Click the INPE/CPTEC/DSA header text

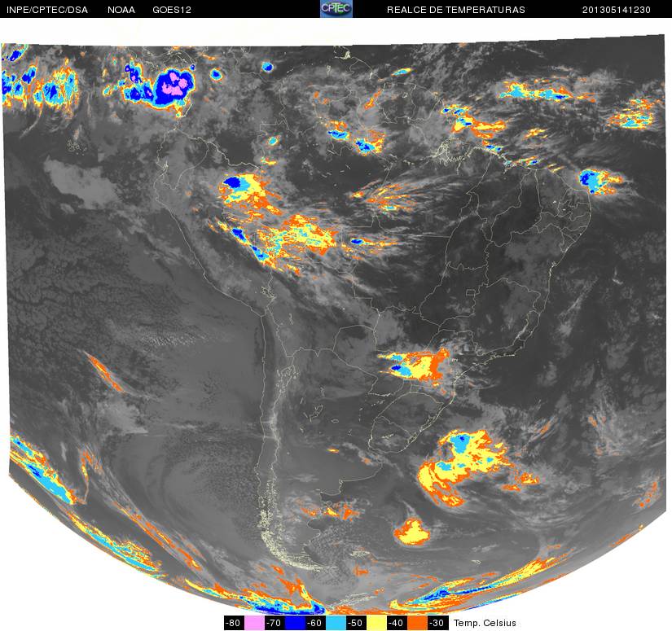[47, 10]
